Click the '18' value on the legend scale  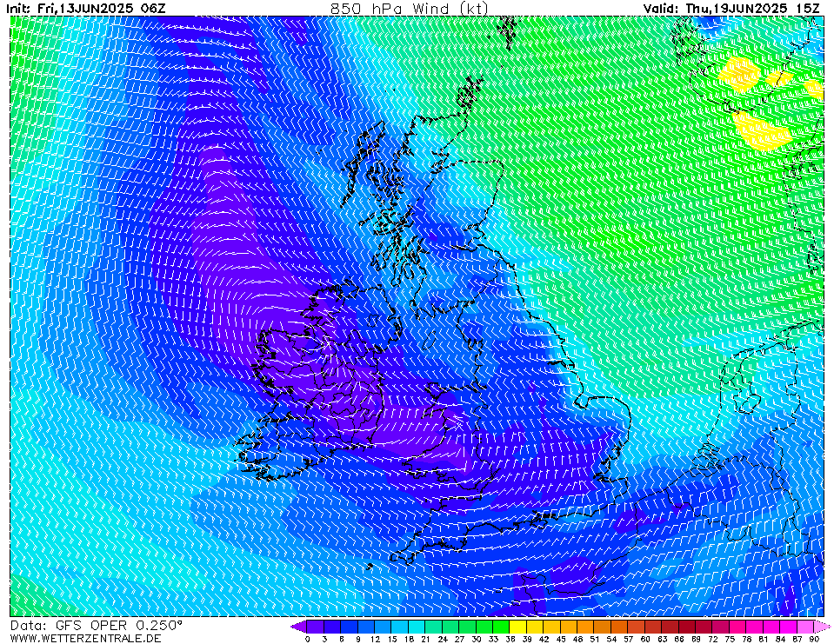pyautogui.click(x=409, y=639)
